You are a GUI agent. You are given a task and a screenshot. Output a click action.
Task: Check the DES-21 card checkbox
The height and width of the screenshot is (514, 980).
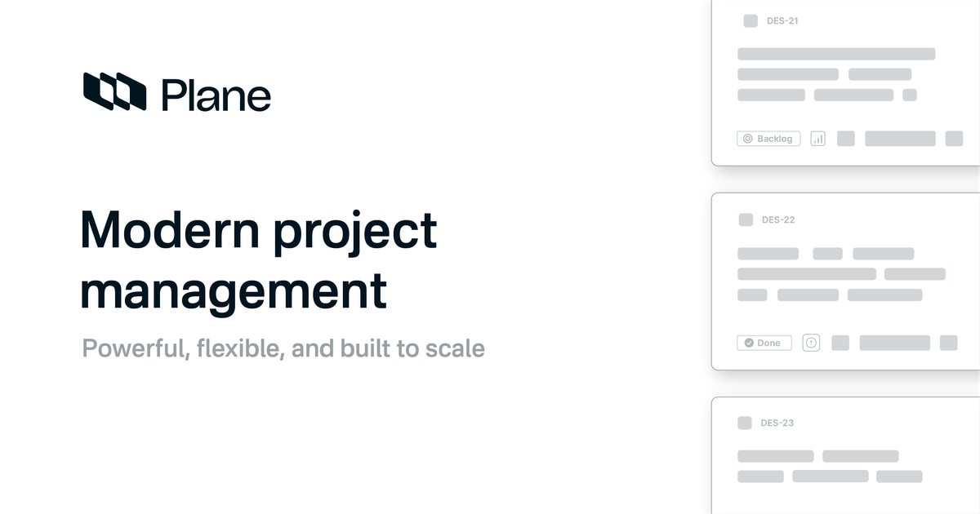coord(751,21)
